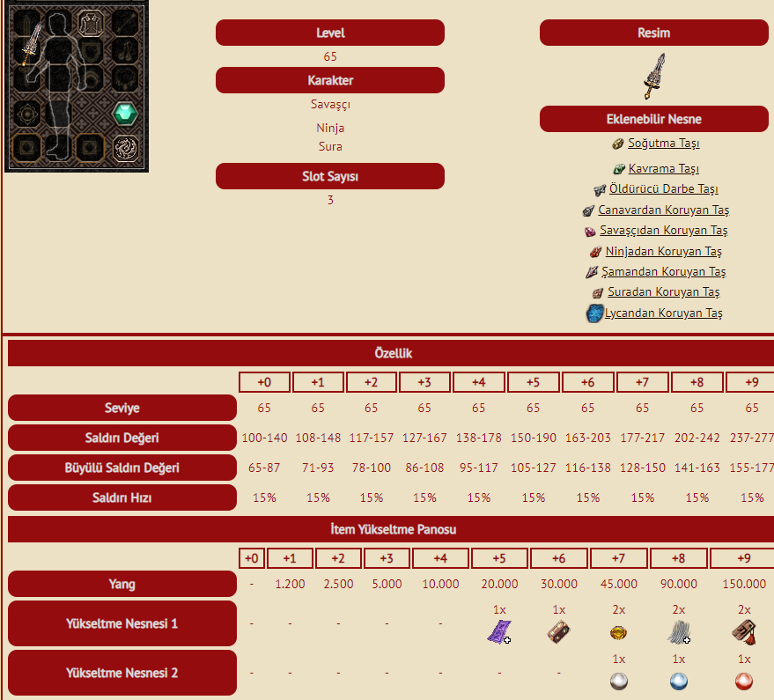This screenshot has height=700, width=774.
Task: Click the Saldırı Değeri row label
Action: click(x=122, y=438)
